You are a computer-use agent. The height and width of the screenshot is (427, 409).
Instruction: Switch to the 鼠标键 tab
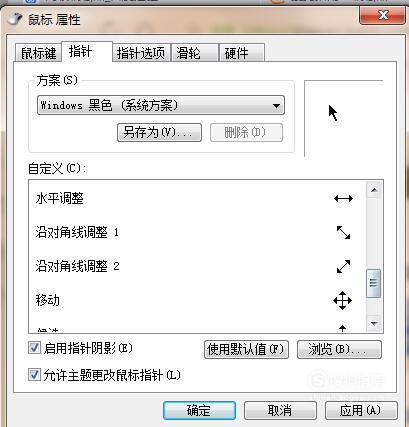[x=38, y=53]
